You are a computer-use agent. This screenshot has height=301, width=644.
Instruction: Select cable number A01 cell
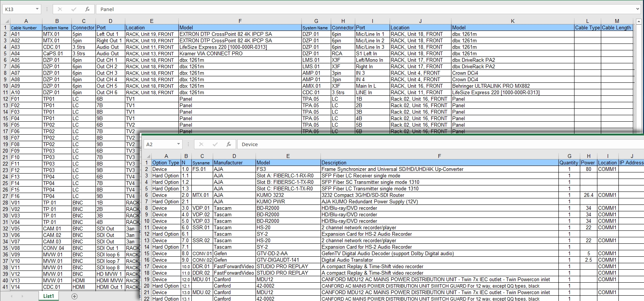[26, 34]
